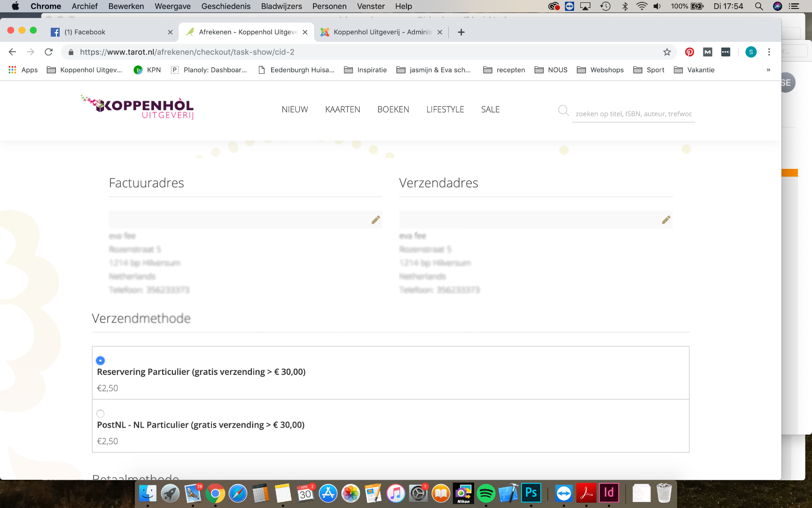812x508 pixels.
Task: Go back to the previous page
Action: (x=13, y=52)
